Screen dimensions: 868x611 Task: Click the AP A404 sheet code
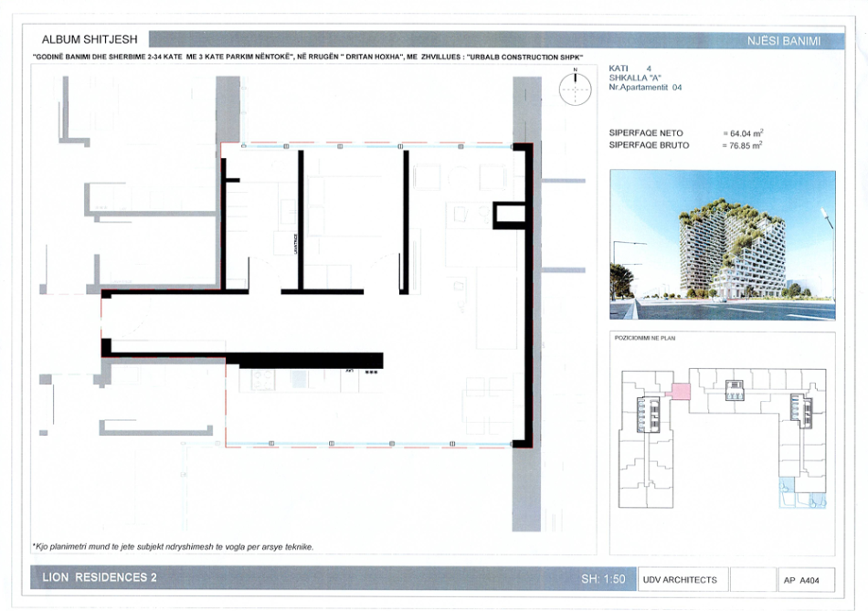click(802, 580)
